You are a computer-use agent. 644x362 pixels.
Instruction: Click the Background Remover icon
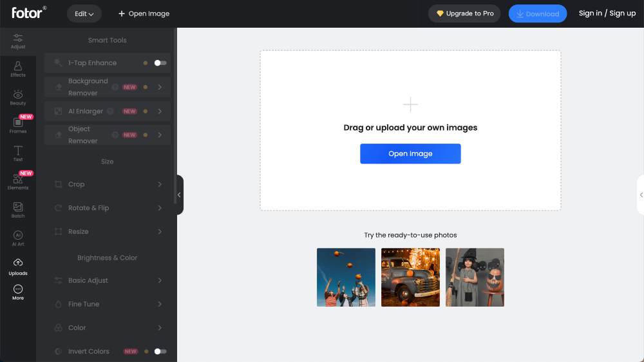click(x=59, y=87)
